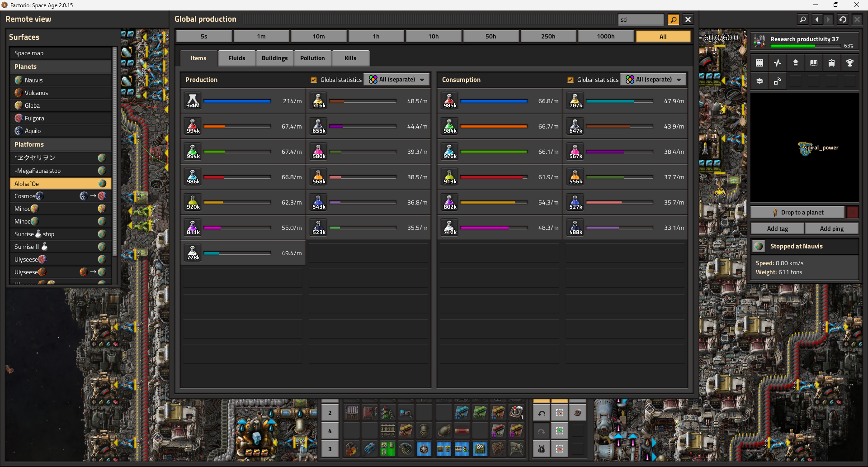
Task: Toggle the personal roboport shortcut
Action: coord(542,449)
